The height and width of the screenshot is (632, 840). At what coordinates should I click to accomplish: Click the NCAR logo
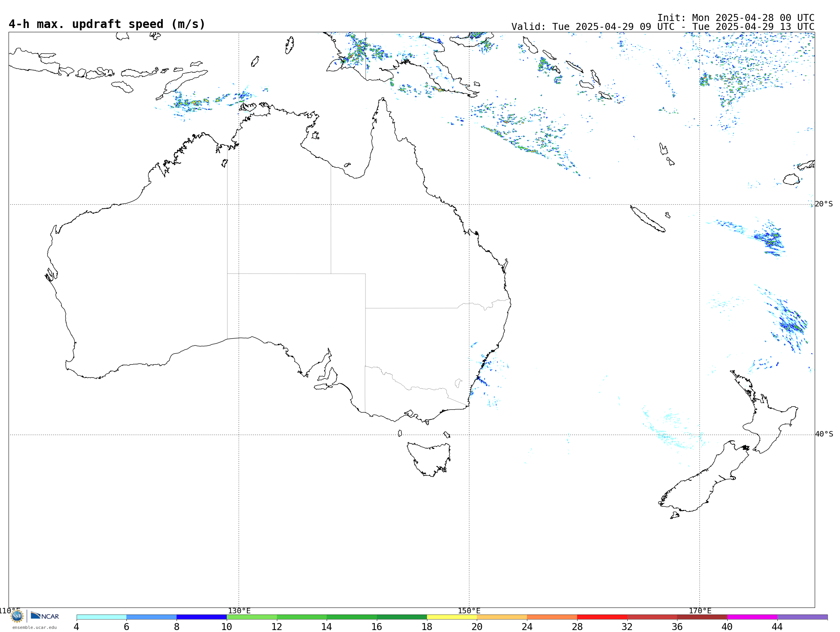click(45, 616)
